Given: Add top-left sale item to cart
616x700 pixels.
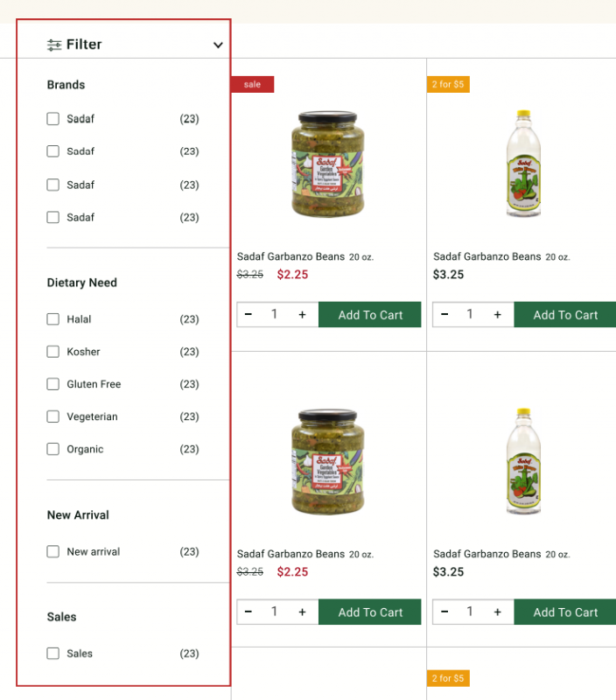Looking at the screenshot, I should (370, 315).
